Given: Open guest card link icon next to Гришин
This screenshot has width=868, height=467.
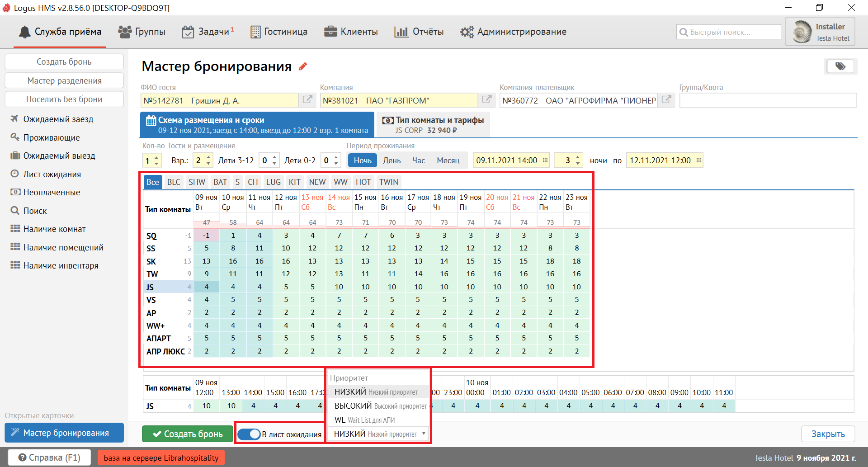Looking at the screenshot, I should pos(307,100).
